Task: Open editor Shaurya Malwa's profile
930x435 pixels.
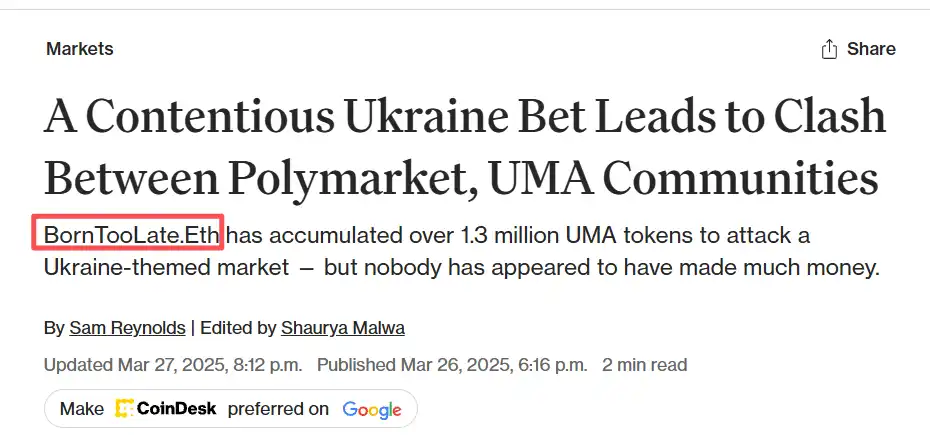Action: point(343,327)
